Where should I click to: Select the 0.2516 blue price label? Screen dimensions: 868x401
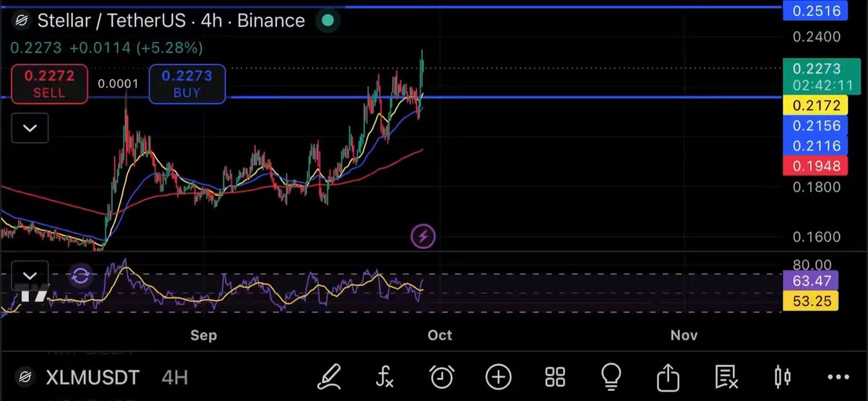click(816, 10)
